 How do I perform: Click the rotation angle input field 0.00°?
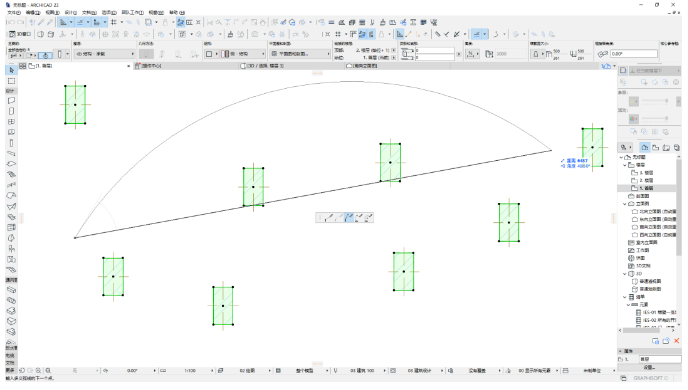pyautogui.click(x=634, y=54)
